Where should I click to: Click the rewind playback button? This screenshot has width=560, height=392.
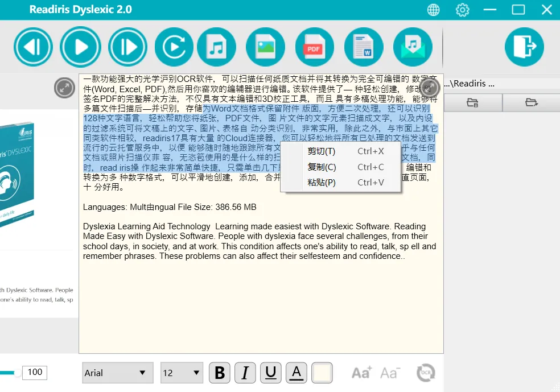coord(33,47)
